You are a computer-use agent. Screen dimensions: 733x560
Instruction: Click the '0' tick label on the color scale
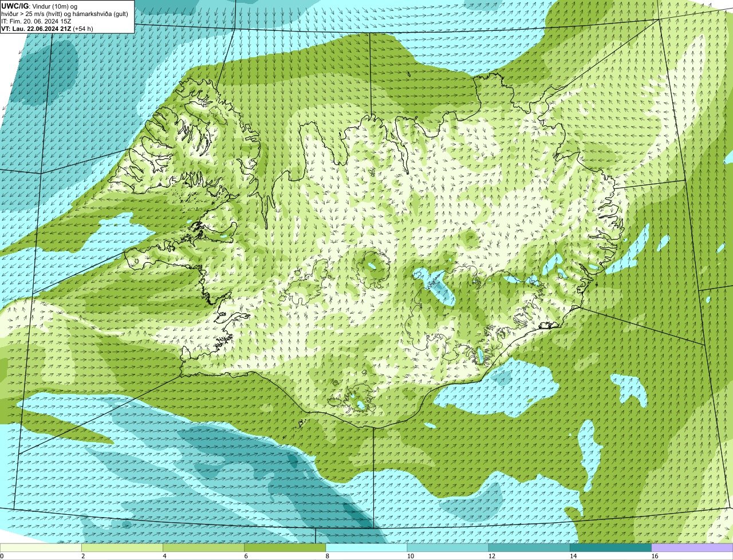coord(2,556)
